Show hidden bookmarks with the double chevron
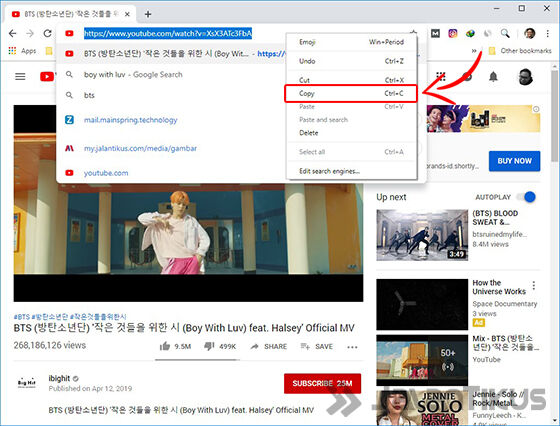 click(474, 51)
